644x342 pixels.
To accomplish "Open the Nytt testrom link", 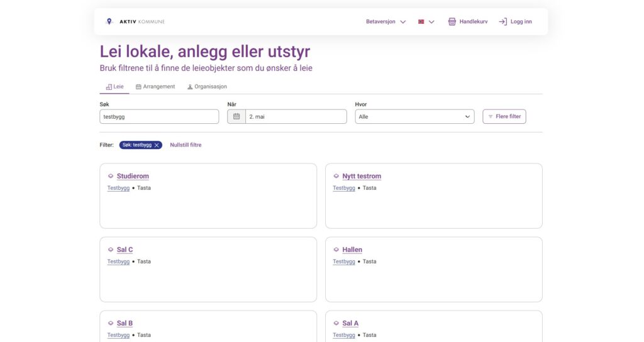I will tap(362, 176).
